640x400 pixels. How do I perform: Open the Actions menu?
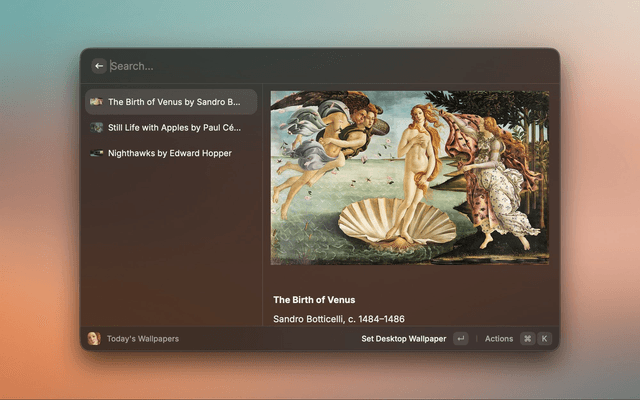pyautogui.click(x=499, y=339)
